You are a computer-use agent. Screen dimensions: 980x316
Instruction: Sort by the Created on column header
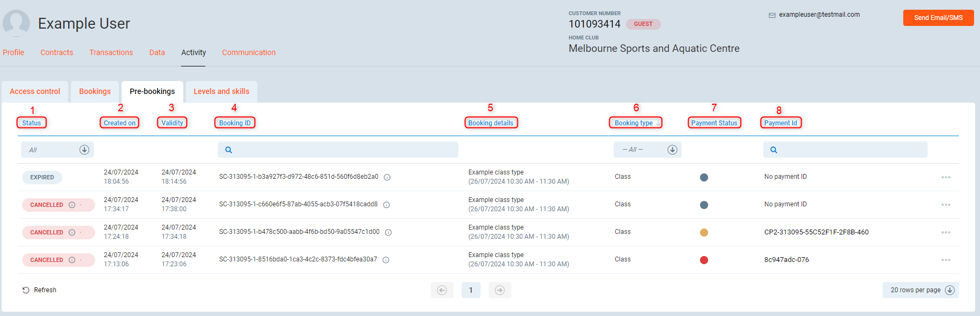coord(119,123)
